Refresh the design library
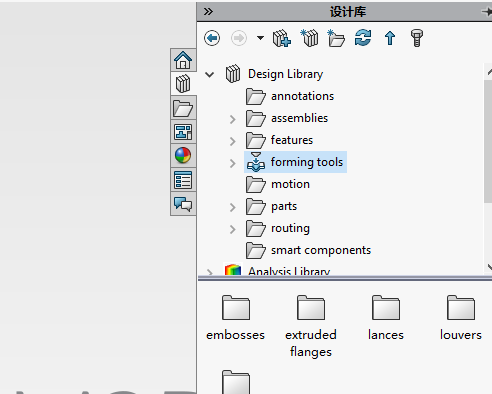Image resolution: width=492 pixels, height=394 pixels. (363, 38)
